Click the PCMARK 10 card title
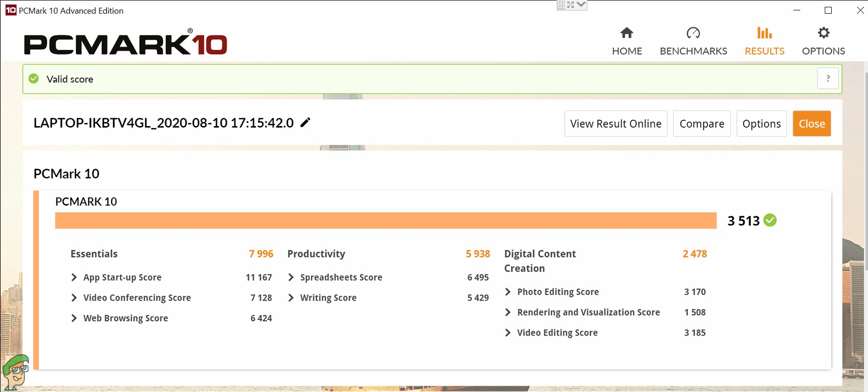868x392 pixels. click(86, 202)
